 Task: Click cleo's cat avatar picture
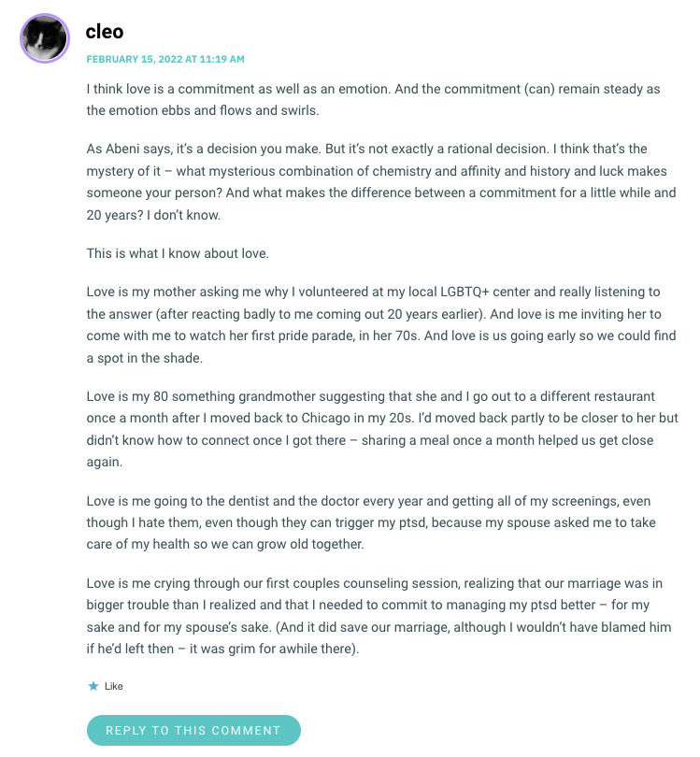click(44, 38)
